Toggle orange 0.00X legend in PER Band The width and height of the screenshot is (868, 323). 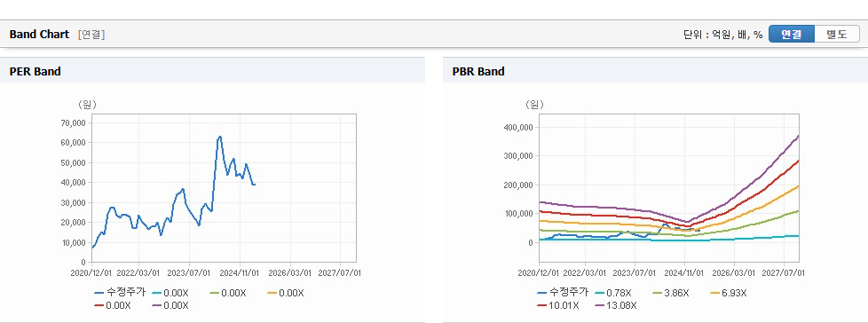click(x=286, y=293)
